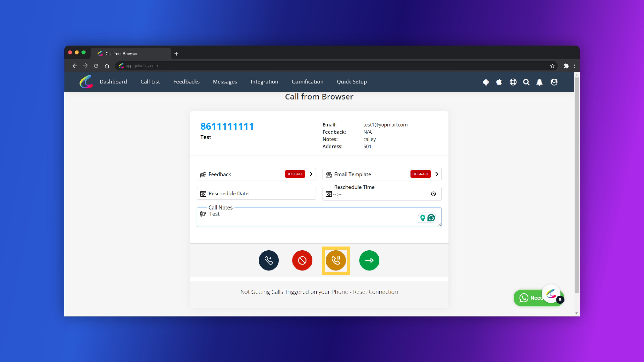
Task: Click the orange hold call button
Action: click(336, 260)
